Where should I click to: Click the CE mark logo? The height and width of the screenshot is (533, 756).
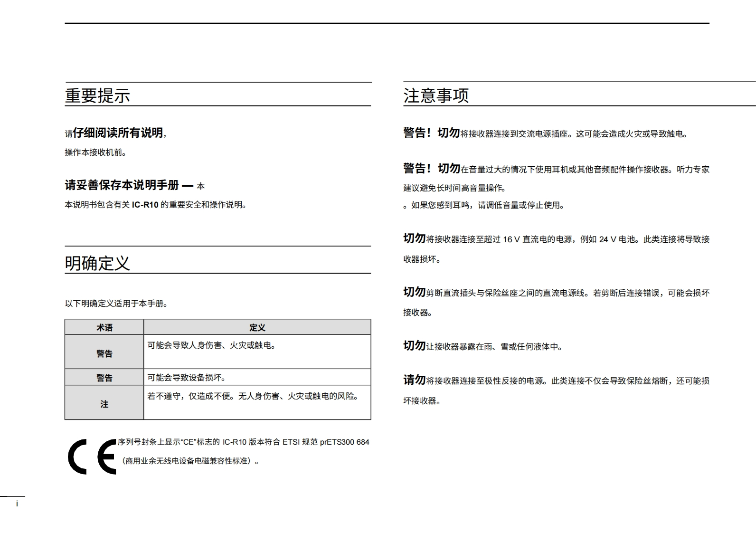[x=92, y=457]
